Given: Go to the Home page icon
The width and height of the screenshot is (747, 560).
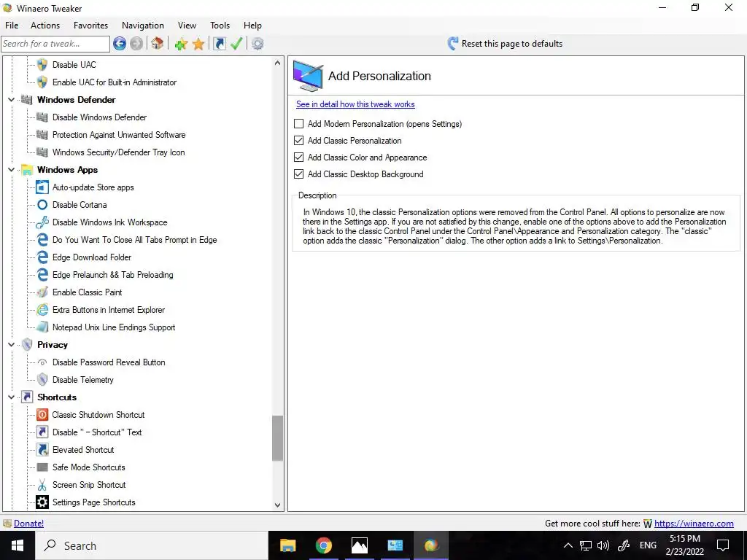Looking at the screenshot, I should pos(158,44).
